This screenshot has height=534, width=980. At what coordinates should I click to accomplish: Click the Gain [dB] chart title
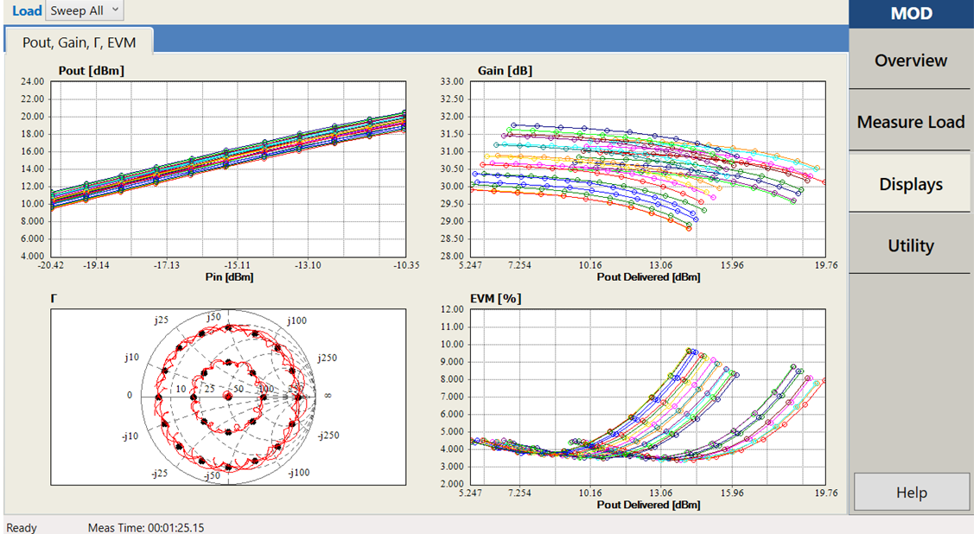click(x=505, y=71)
